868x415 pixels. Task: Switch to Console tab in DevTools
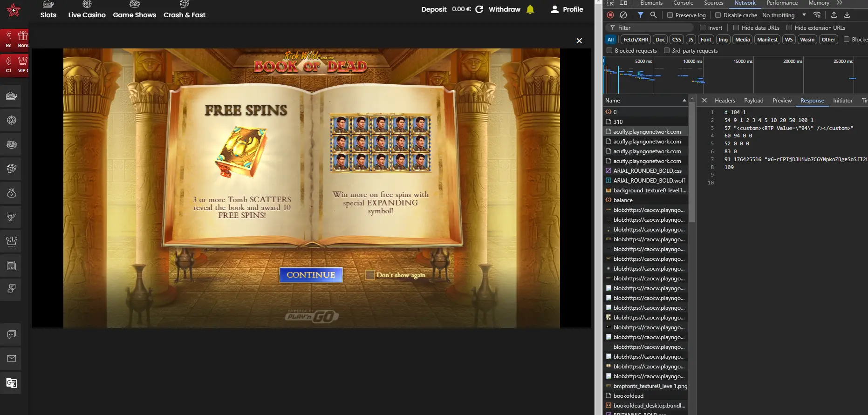683,3
